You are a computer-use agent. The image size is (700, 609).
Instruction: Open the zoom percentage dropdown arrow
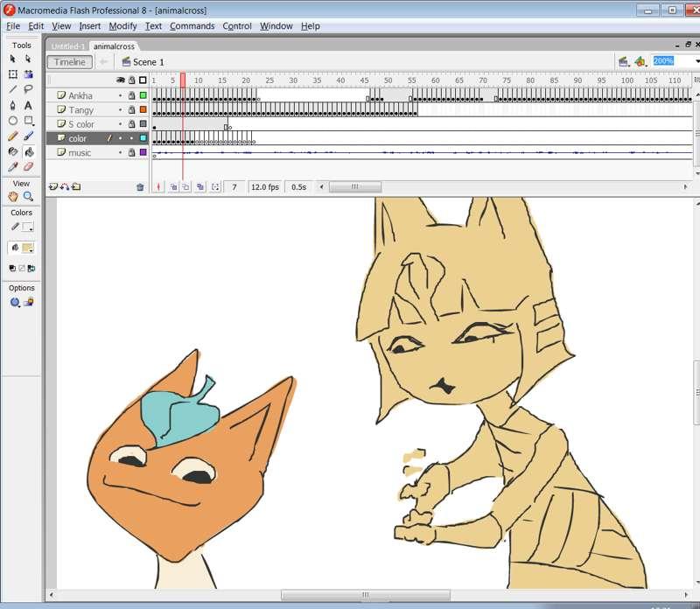click(x=696, y=61)
